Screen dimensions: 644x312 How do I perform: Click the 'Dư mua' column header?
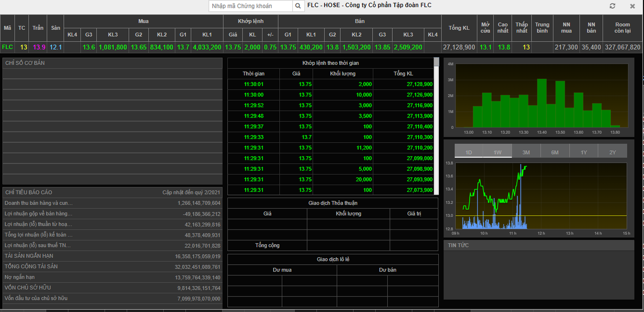pos(282,270)
